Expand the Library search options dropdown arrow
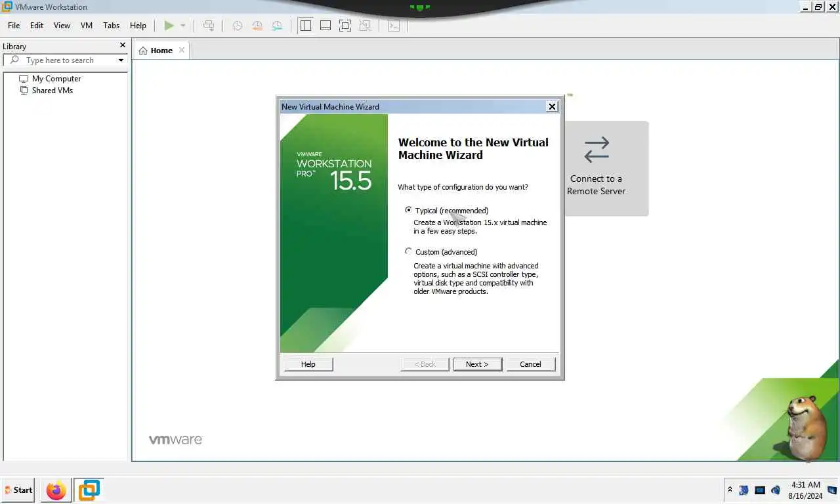This screenshot has width=840, height=504. point(121,60)
